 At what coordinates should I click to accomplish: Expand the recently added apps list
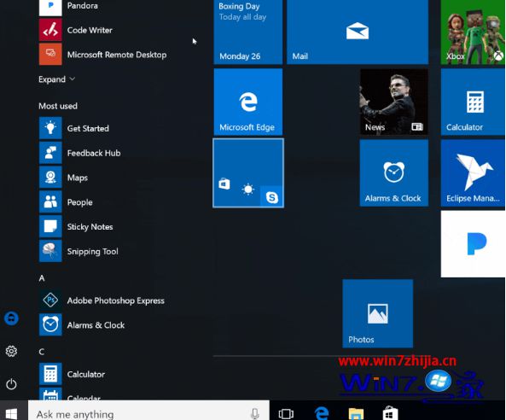(x=57, y=79)
